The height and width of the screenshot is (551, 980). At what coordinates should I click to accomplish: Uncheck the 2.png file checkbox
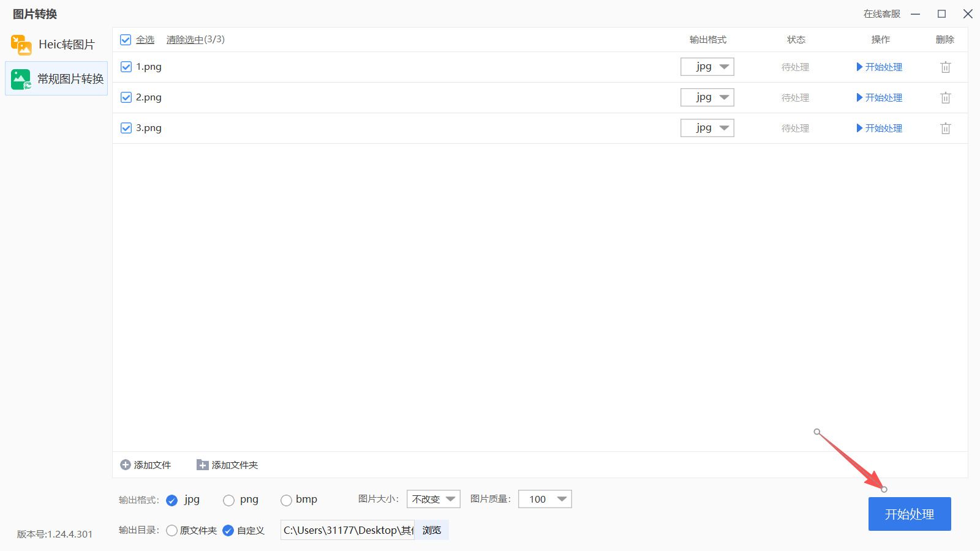(x=126, y=97)
